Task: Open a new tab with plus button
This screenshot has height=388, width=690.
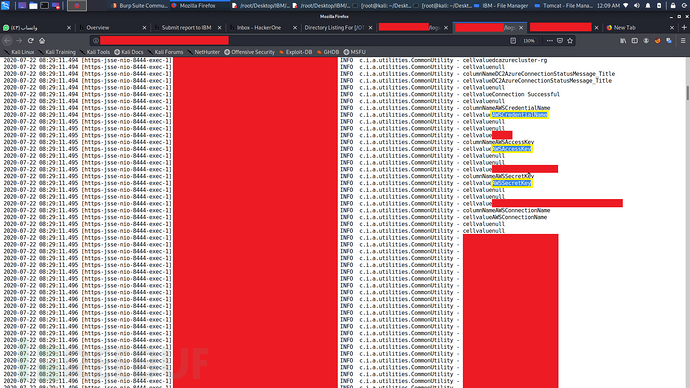Action: 684,27
